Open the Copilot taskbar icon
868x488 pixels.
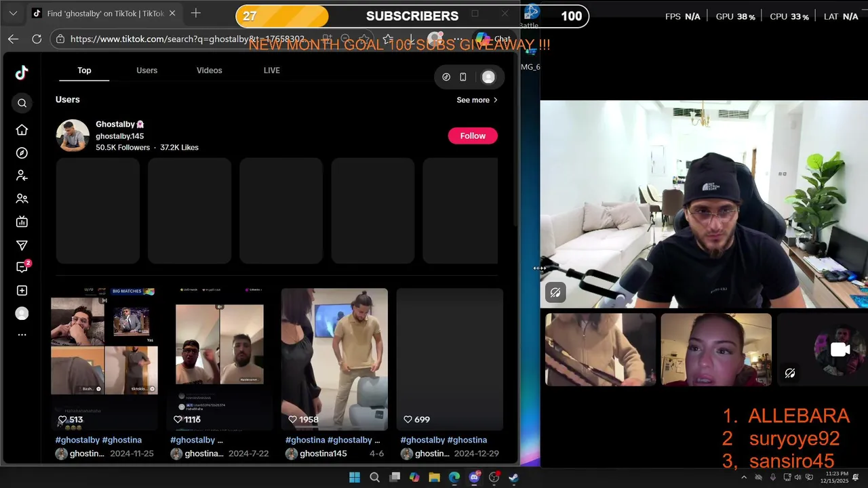coord(414,477)
